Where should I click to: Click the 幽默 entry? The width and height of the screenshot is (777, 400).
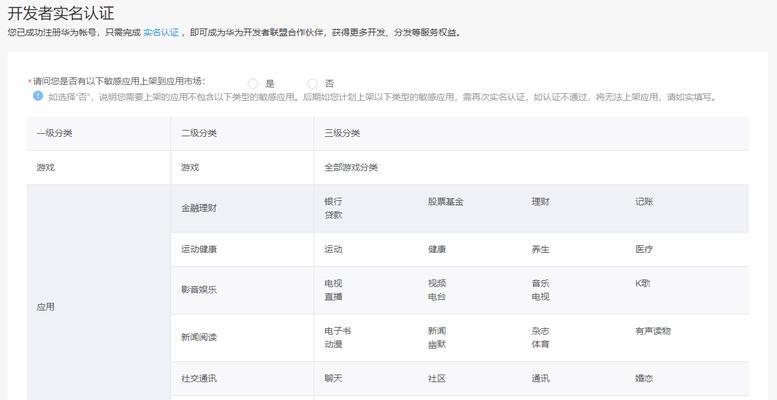(x=437, y=344)
